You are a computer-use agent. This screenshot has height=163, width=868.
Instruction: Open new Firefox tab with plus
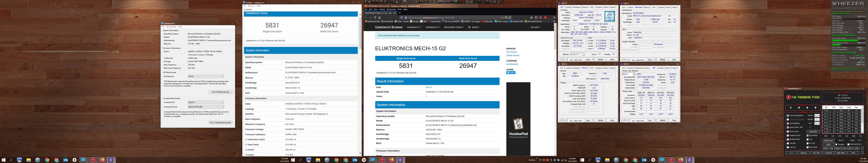pos(400,13)
